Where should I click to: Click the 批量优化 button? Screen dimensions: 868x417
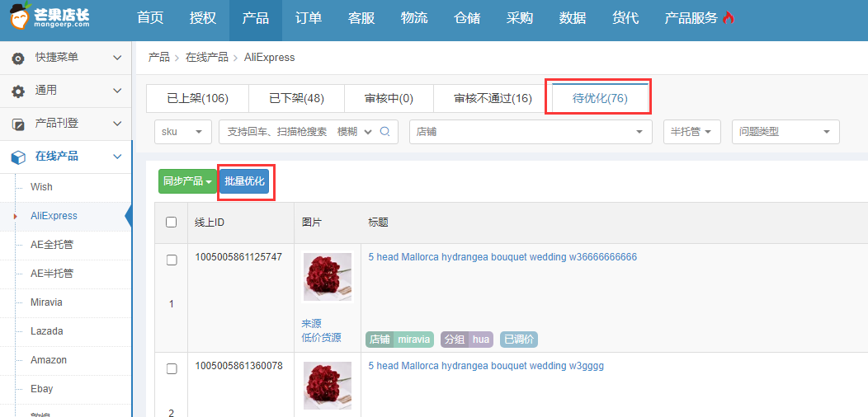(245, 181)
